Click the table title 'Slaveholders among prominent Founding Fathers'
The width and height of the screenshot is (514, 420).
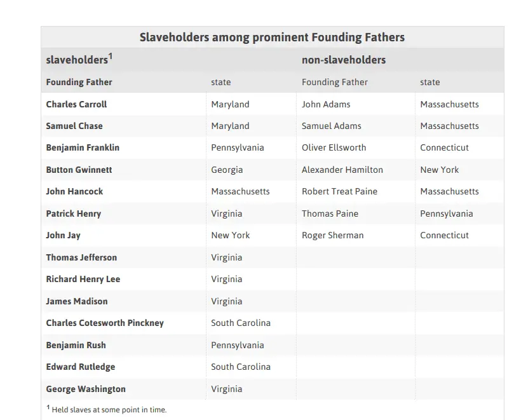pos(272,37)
